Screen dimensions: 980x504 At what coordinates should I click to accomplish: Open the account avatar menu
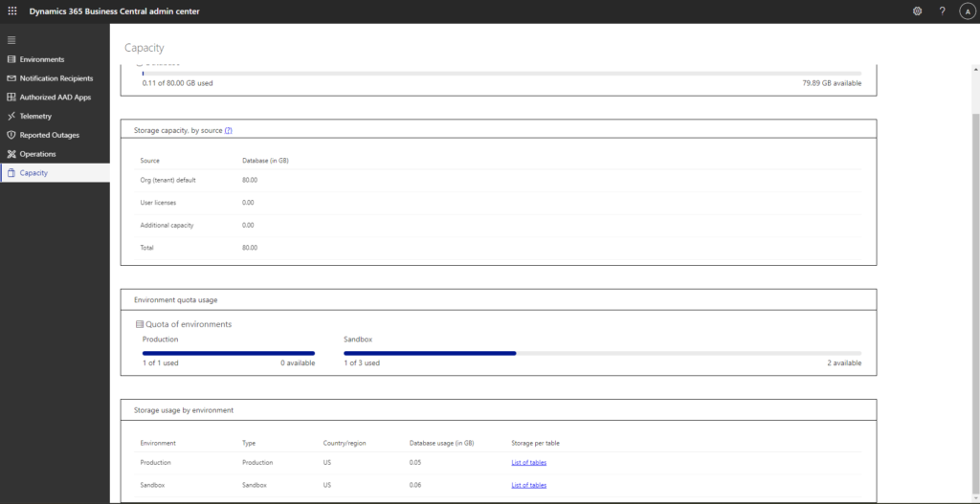(x=967, y=11)
